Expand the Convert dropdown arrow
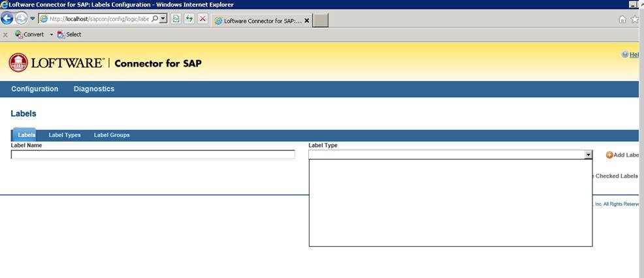 point(52,35)
